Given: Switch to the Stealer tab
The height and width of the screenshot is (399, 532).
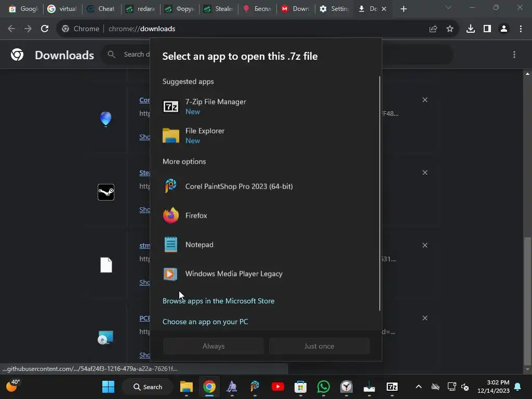Looking at the screenshot, I should tap(219, 9).
